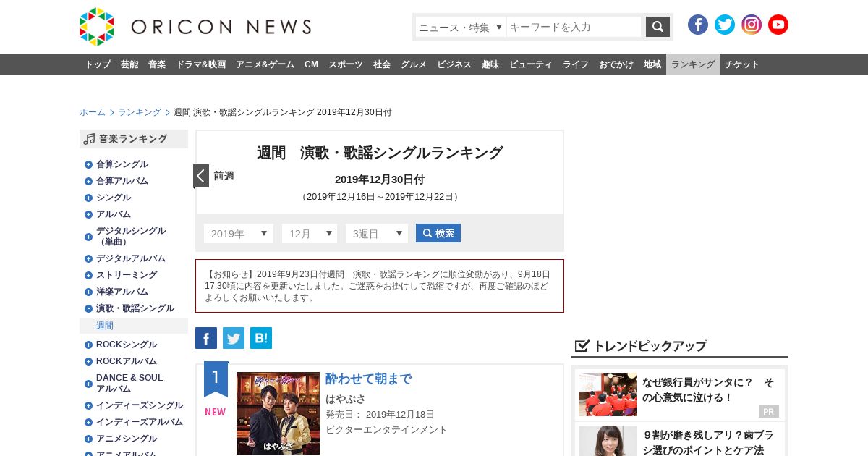Open 趣味 in navigation bar

click(x=490, y=64)
